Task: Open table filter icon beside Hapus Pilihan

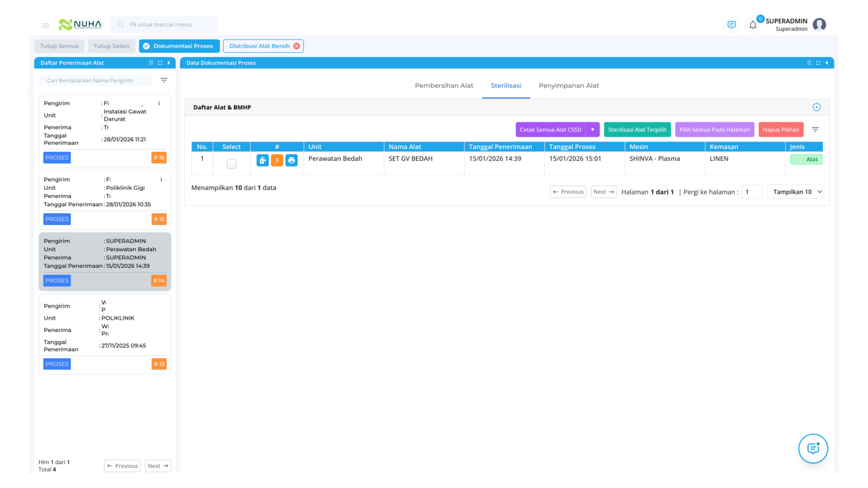Action: coord(815,130)
